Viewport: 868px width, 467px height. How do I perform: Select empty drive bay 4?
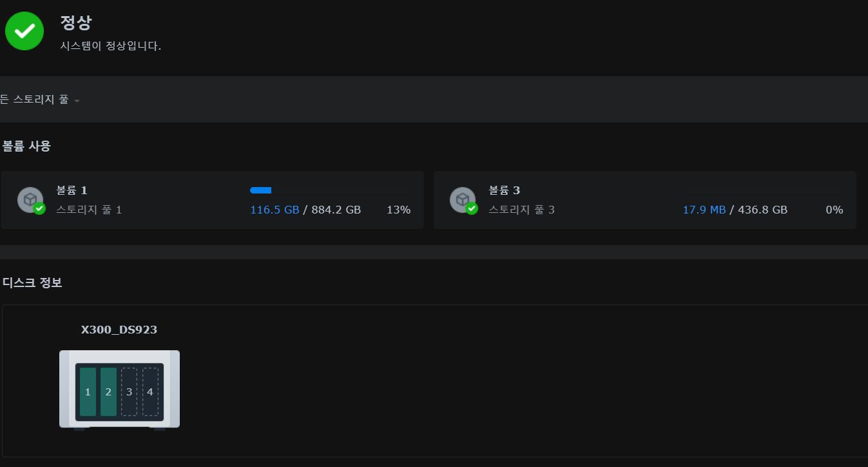point(150,392)
